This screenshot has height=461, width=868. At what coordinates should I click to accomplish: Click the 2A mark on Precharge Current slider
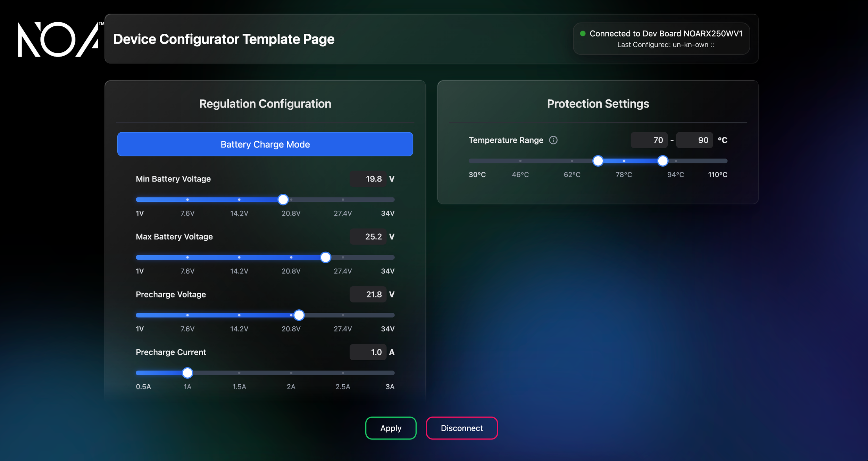tap(291, 373)
